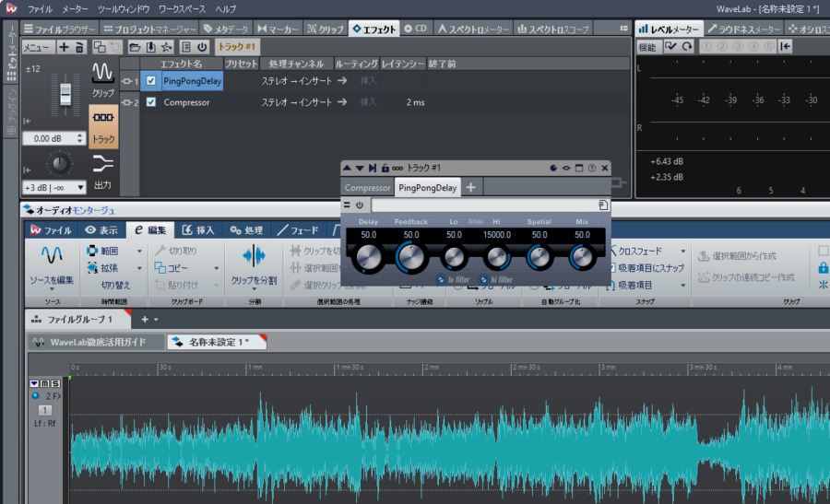Click the ribbon lock icon at right edge
Viewport: 830px width, 504px height.
pos(824,267)
